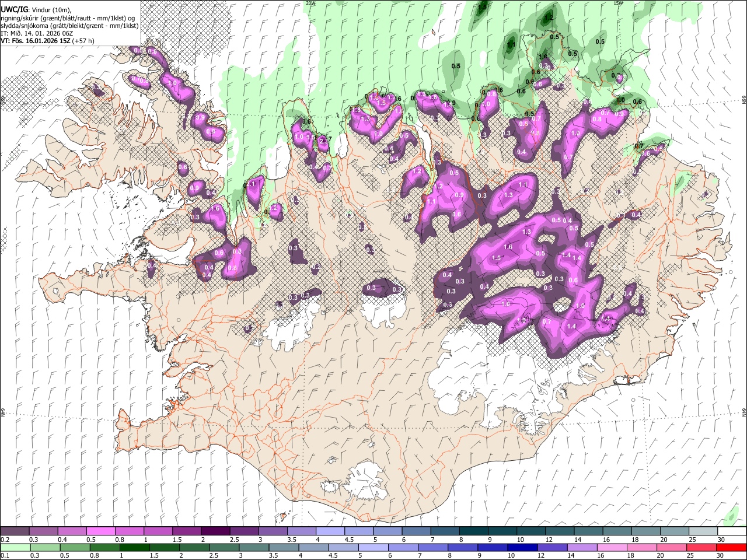Click the 15W longitude label at top
747x560 pixels.
coord(618,3)
